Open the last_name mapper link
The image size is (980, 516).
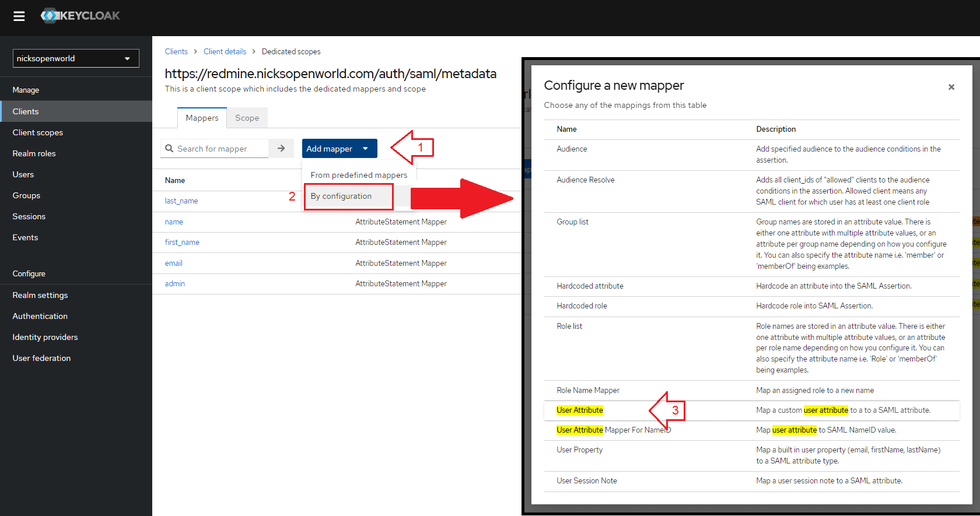pyautogui.click(x=181, y=201)
